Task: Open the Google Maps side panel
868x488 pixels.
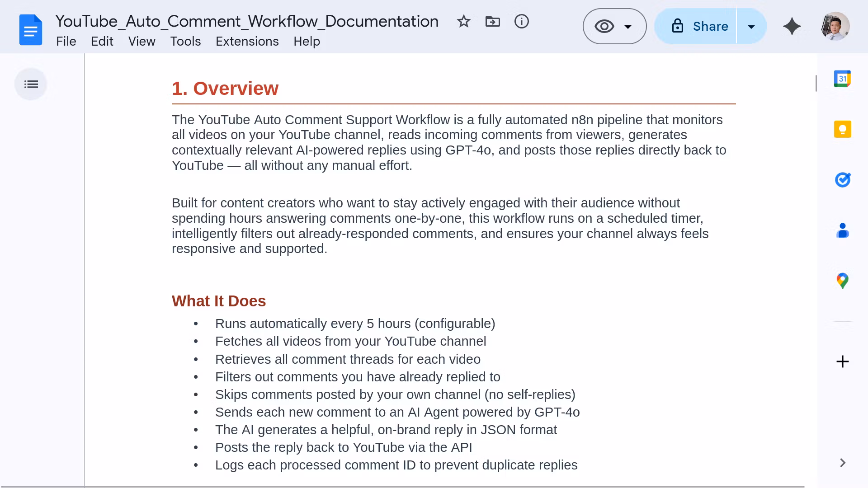Action: [842, 281]
